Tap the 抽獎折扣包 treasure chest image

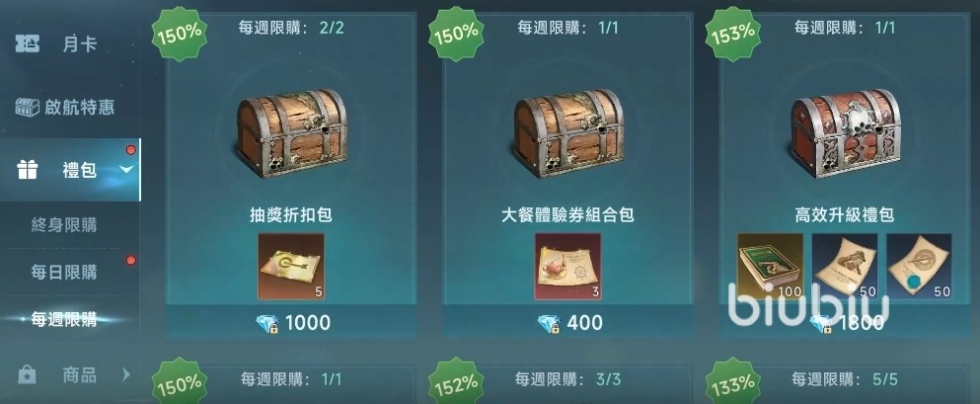(x=291, y=131)
